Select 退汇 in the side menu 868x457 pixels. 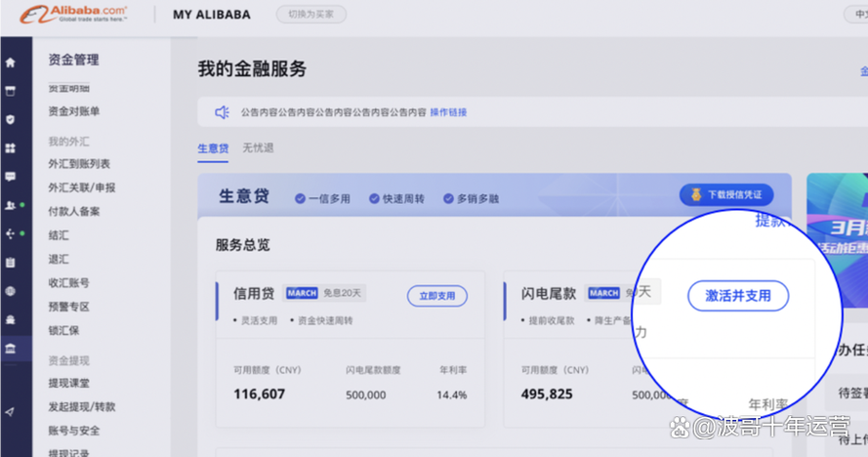(x=59, y=259)
